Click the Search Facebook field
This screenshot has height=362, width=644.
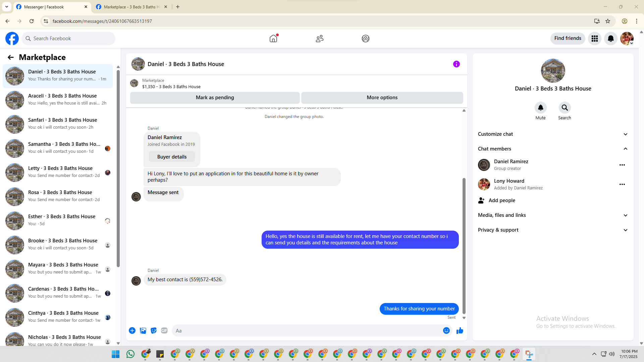point(68,39)
